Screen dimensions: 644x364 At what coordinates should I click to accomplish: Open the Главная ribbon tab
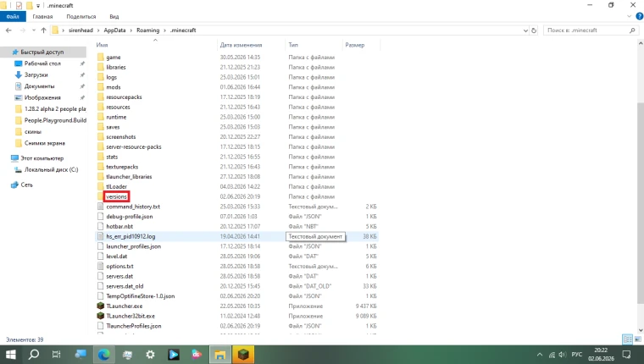[x=42, y=16]
